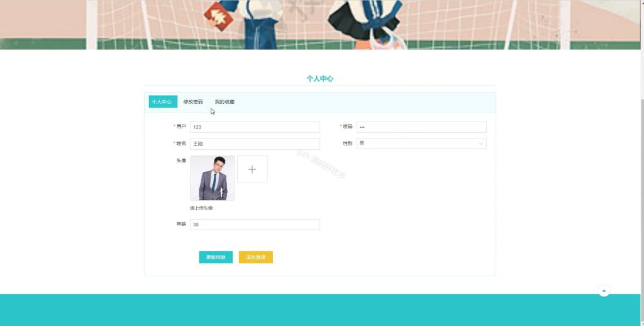Click the plus upload avatar box
644x326 pixels.
[252, 169]
